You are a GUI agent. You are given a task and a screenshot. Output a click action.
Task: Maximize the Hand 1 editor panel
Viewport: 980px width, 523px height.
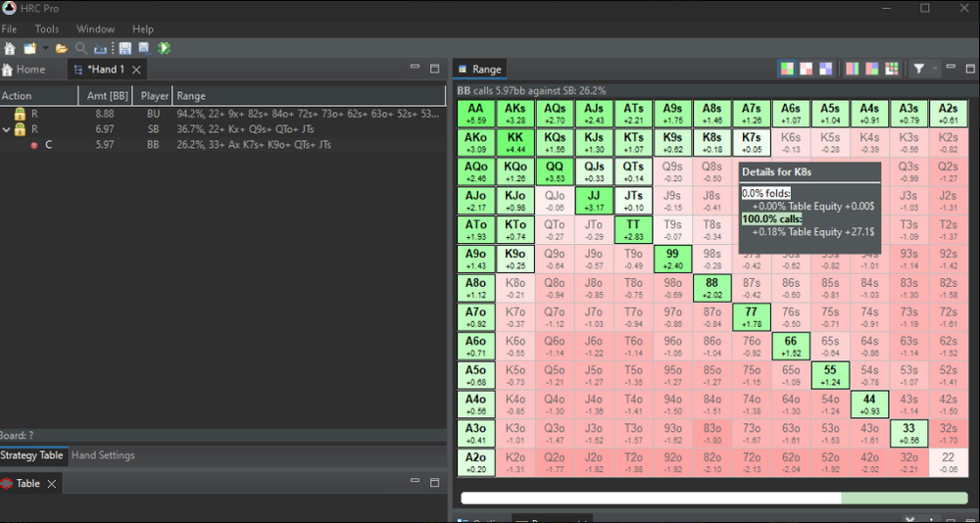(435, 69)
